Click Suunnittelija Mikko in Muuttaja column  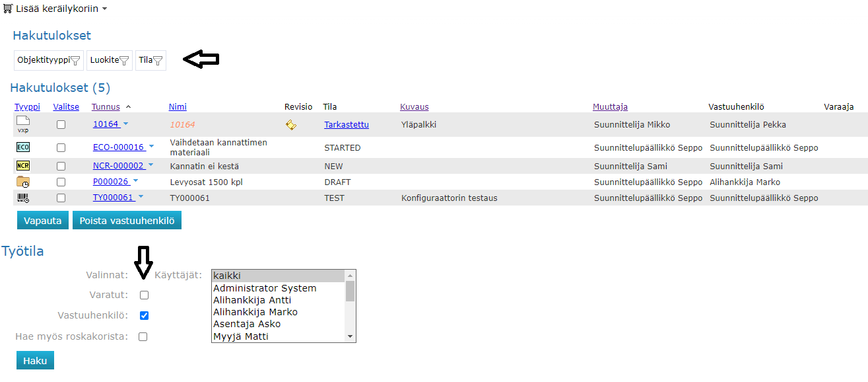(x=632, y=124)
